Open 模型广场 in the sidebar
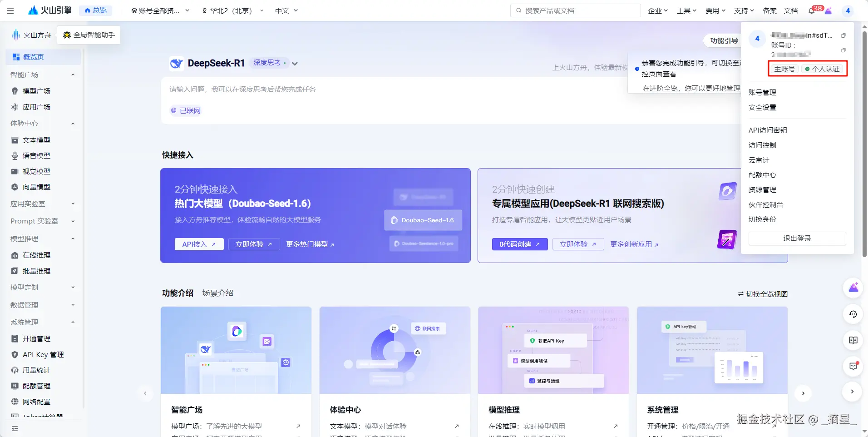 (x=37, y=91)
